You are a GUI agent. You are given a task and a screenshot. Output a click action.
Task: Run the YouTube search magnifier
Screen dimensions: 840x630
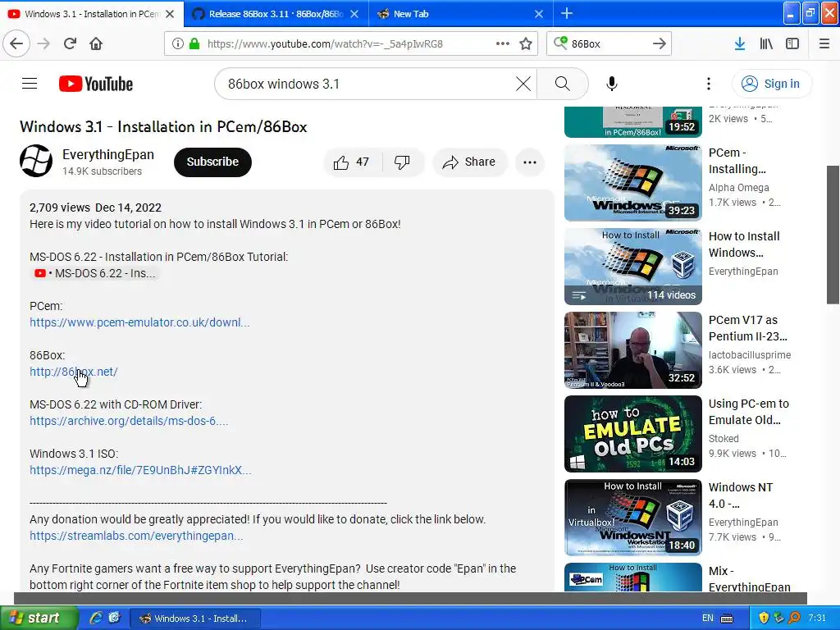[x=562, y=84]
